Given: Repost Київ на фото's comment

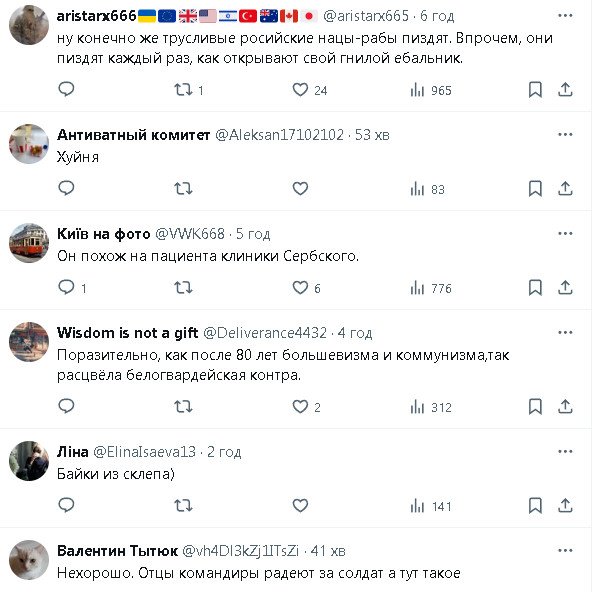Looking at the screenshot, I should (x=183, y=288).
